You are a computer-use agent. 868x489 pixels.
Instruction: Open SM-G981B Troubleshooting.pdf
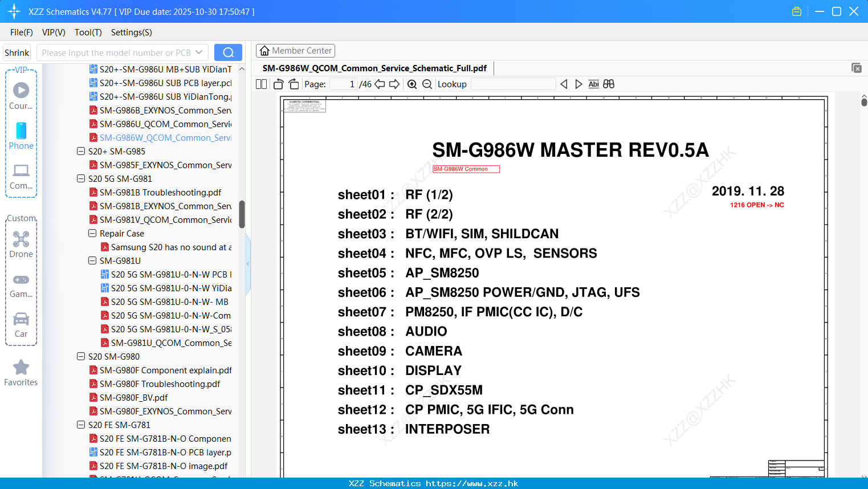click(156, 193)
